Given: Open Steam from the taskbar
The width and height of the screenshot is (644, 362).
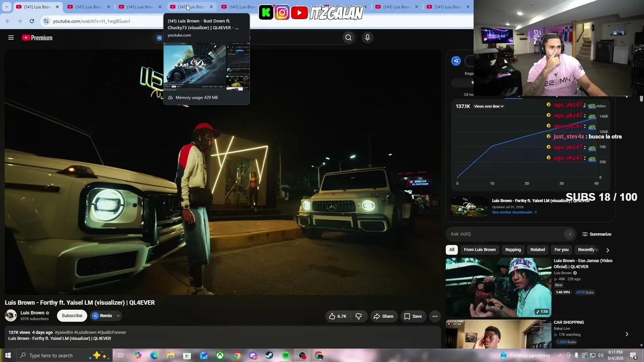Looking at the screenshot, I should [269, 355].
